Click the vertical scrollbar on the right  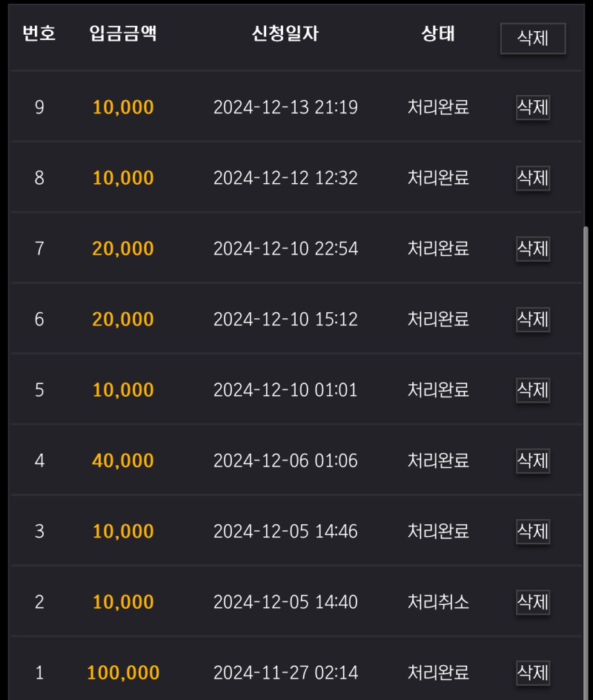(x=586, y=460)
